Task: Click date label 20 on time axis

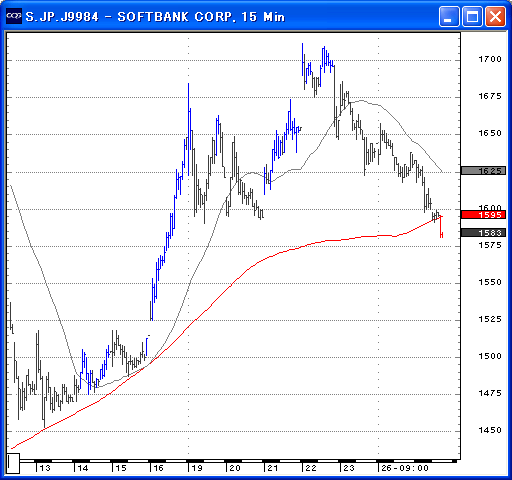Action: 235,468
